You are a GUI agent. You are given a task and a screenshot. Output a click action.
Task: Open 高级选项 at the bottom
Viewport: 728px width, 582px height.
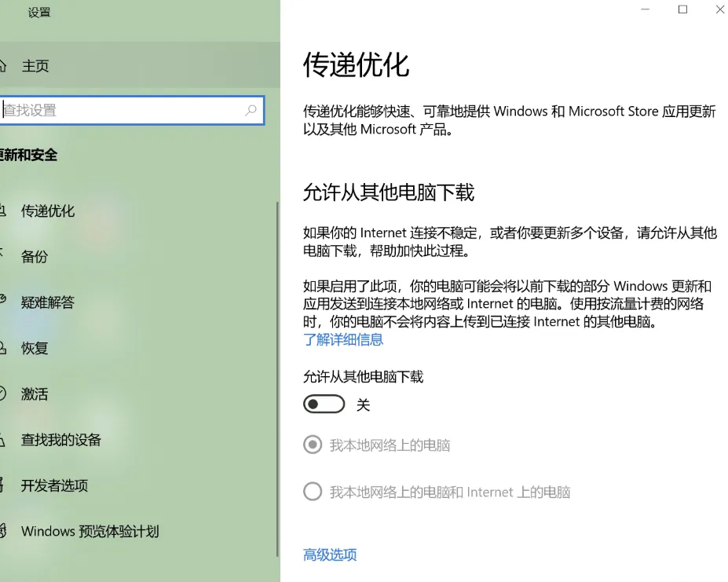(329, 555)
